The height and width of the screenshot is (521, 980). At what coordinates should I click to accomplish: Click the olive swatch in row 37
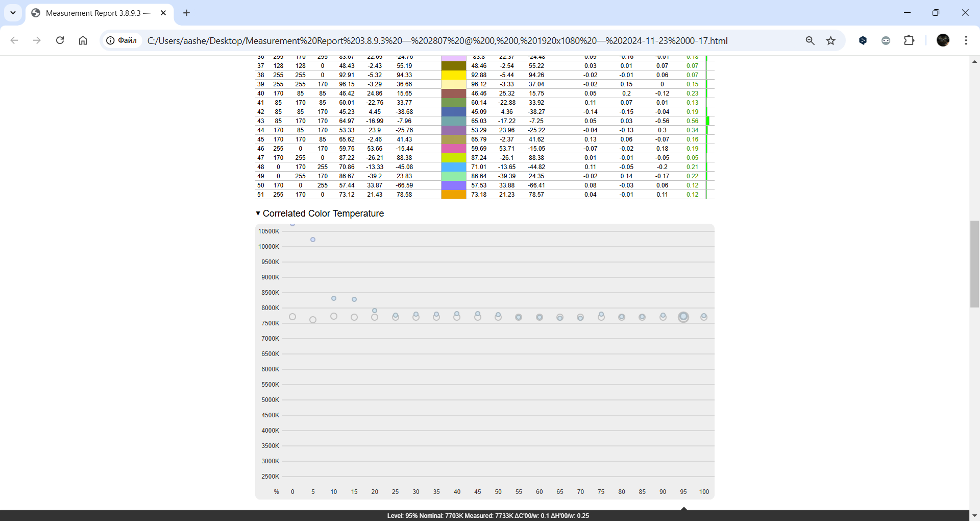click(454, 66)
